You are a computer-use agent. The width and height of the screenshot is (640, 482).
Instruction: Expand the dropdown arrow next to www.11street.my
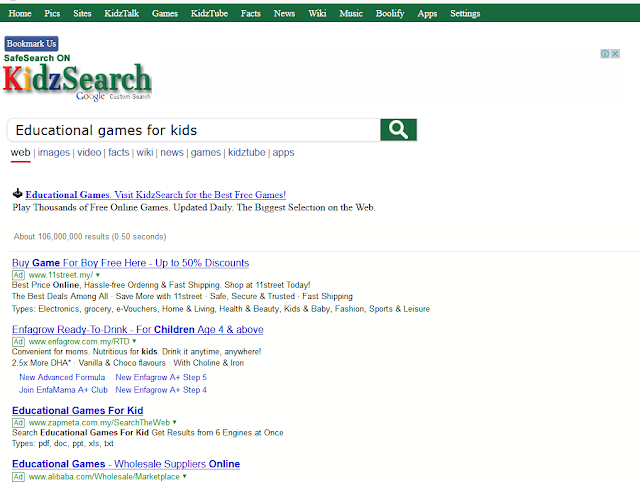(98, 275)
